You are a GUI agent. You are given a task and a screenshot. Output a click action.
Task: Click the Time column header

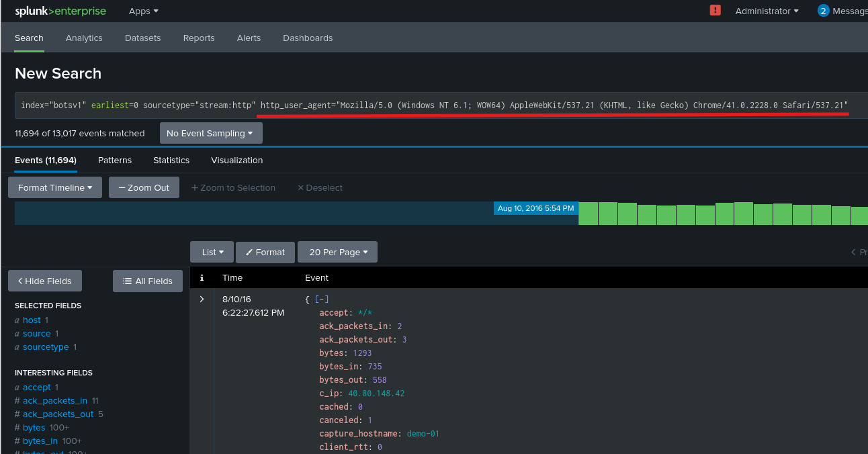(232, 277)
